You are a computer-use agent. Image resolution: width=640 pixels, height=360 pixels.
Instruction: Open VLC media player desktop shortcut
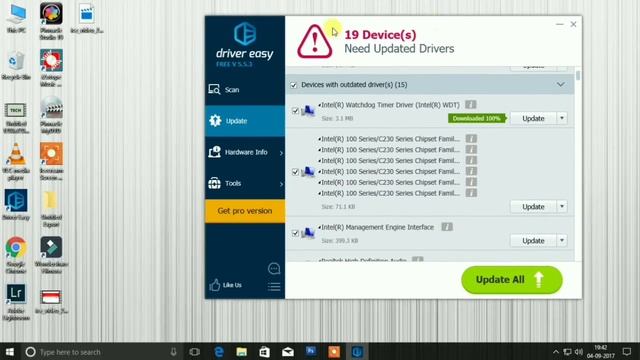pyautogui.click(x=16, y=161)
